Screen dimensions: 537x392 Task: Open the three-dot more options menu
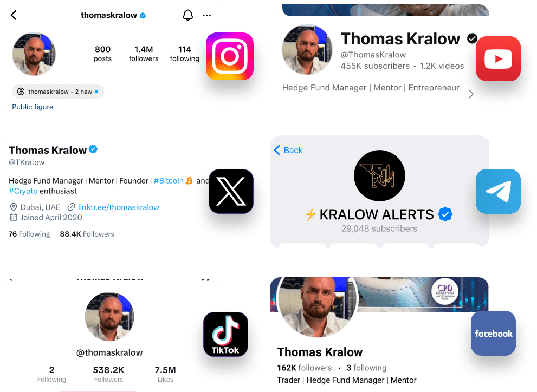coord(207,15)
